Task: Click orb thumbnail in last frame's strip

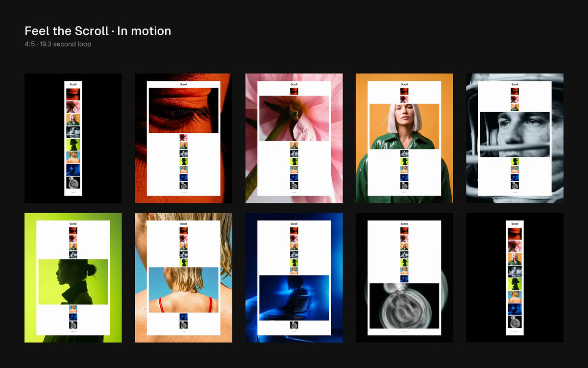Action: click(515, 322)
